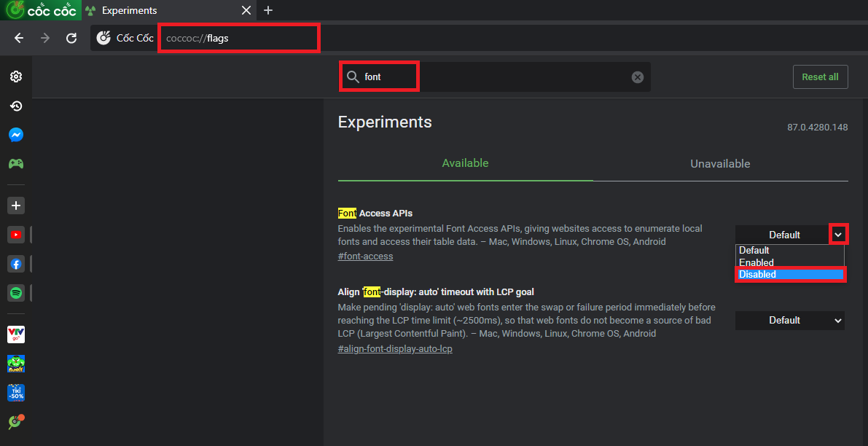868x446 pixels.
Task: Clear the flags search field
Action: tap(638, 77)
